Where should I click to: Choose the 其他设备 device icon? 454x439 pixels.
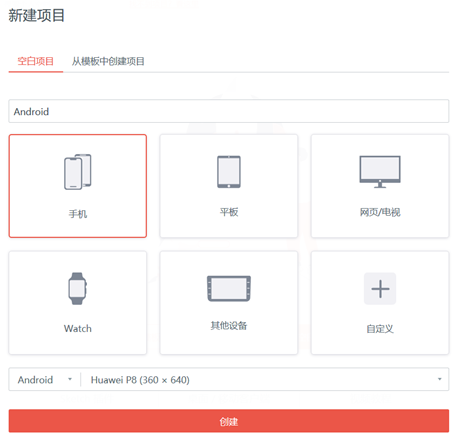229,288
